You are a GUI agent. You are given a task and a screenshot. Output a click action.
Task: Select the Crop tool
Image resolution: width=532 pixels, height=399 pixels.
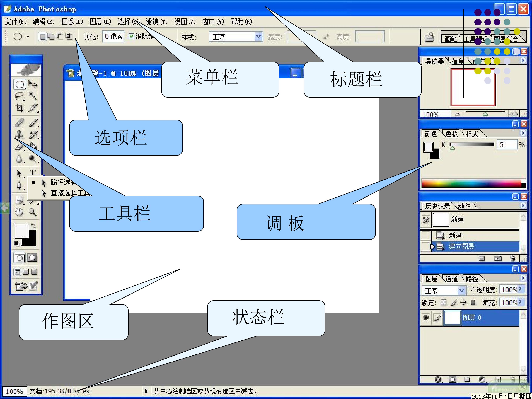tap(19, 108)
